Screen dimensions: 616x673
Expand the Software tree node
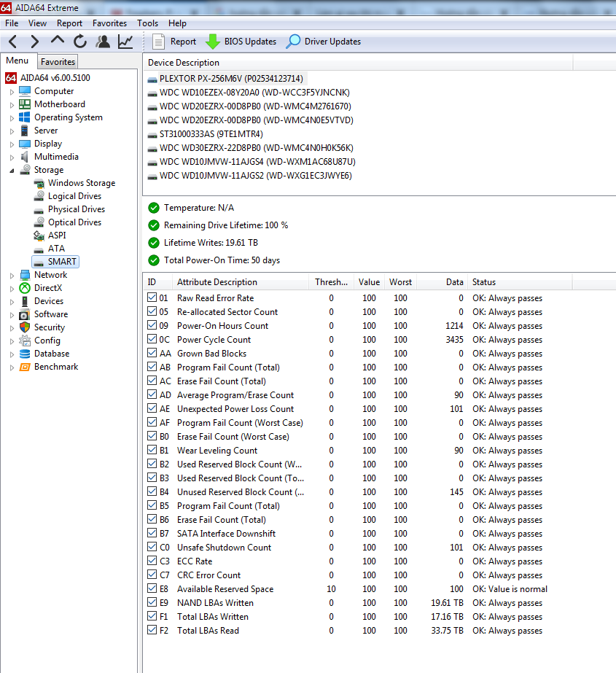(x=12, y=315)
